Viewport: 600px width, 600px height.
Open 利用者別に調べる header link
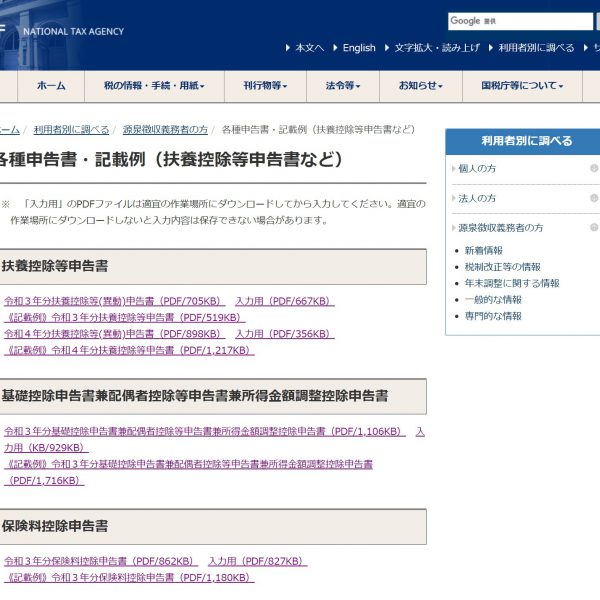click(536, 48)
